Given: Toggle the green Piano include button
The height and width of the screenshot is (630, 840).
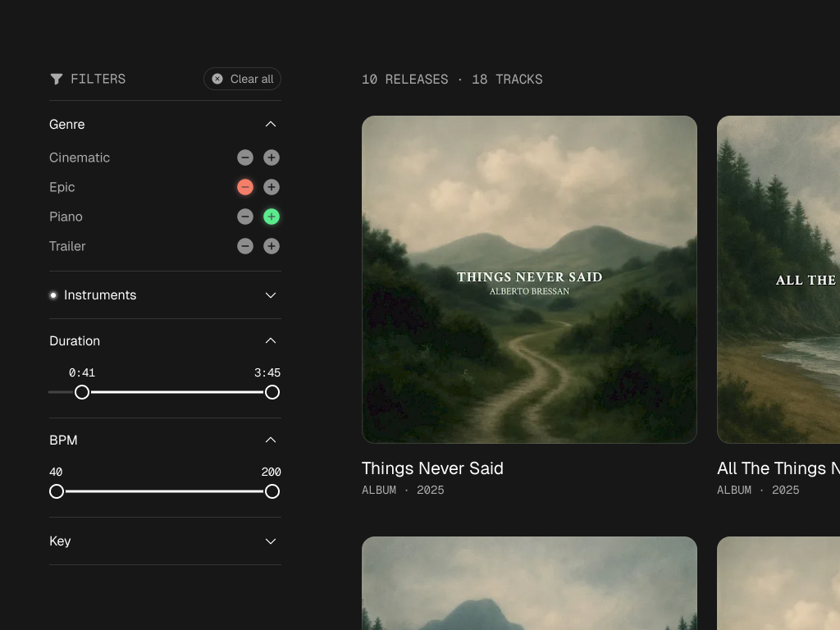Looking at the screenshot, I should [272, 217].
